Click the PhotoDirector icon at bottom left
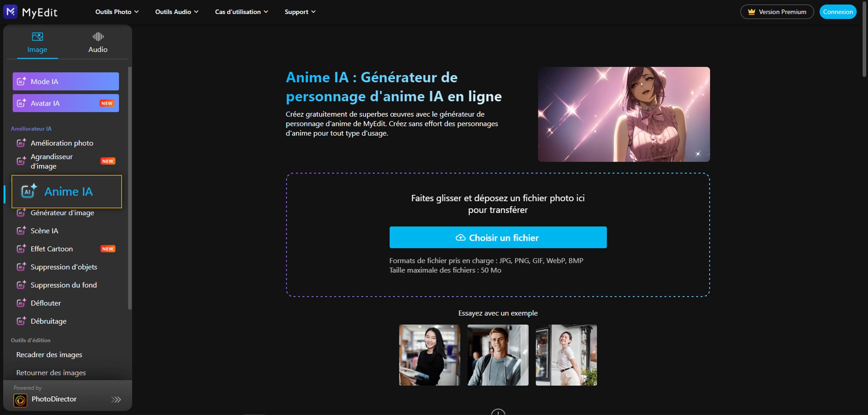The image size is (868, 415). (20, 399)
